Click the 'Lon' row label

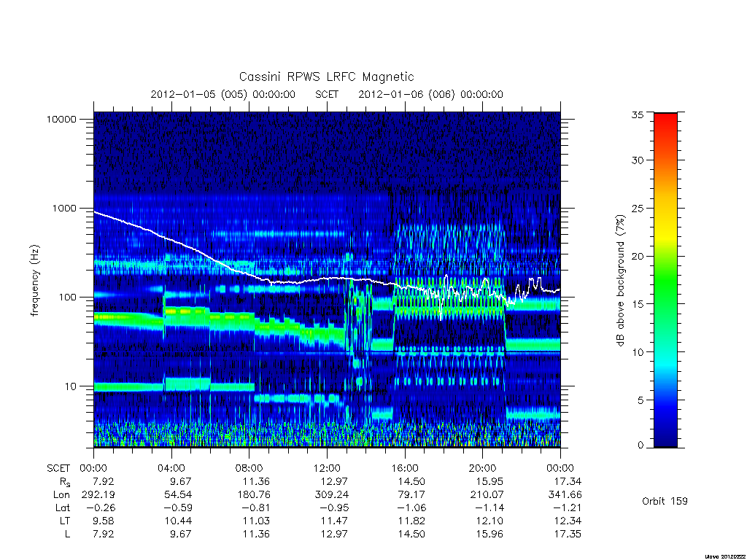click(x=61, y=495)
